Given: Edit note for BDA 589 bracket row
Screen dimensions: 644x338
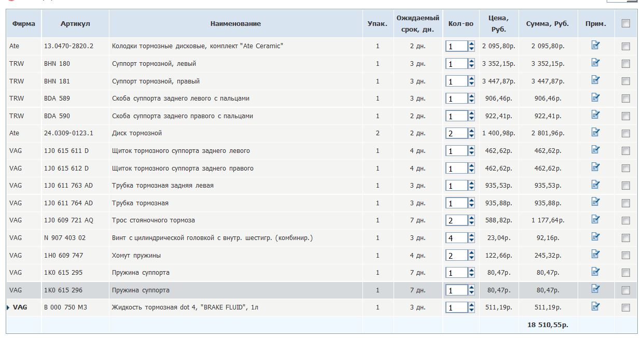Looking at the screenshot, I should pyautogui.click(x=595, y=98).
